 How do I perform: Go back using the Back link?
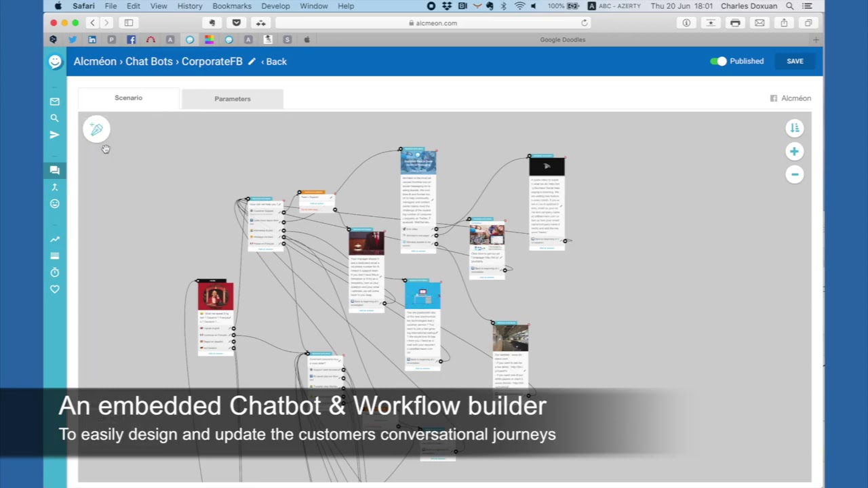(274, 62)
